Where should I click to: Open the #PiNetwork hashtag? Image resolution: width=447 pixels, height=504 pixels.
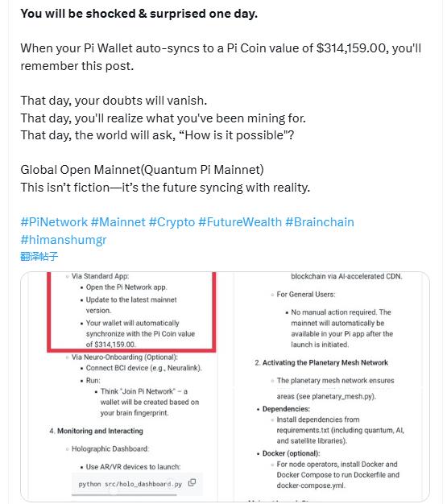(54, 222)
